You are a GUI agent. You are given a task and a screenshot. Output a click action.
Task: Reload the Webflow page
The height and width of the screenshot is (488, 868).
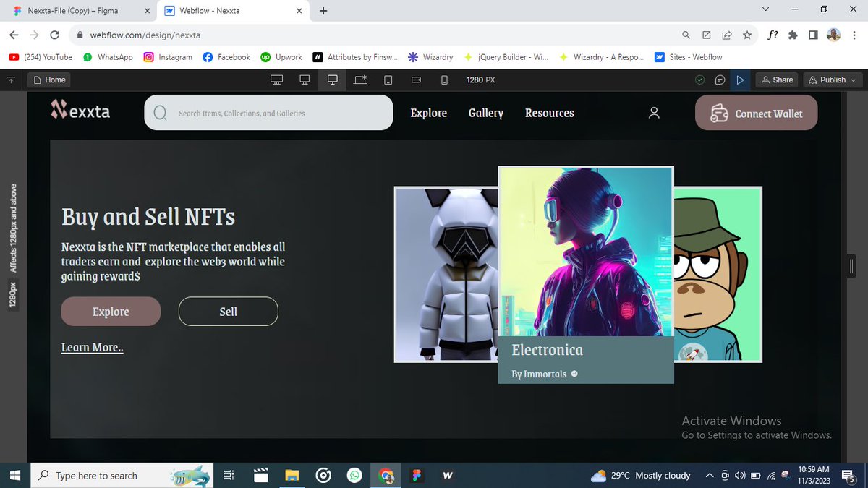point(55,35)
